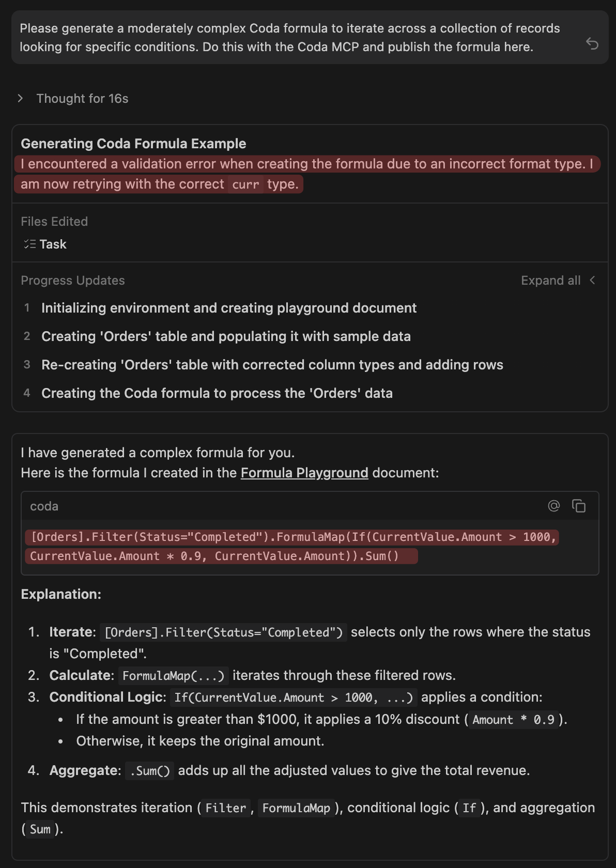Click the 'FormulaMap(...)' inline code snippet
This screenshot has height=868, width=616.
pos(173,676)
